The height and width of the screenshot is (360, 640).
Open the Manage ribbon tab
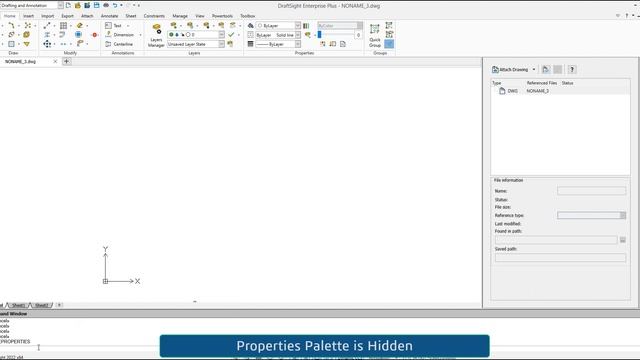point(180,16)
